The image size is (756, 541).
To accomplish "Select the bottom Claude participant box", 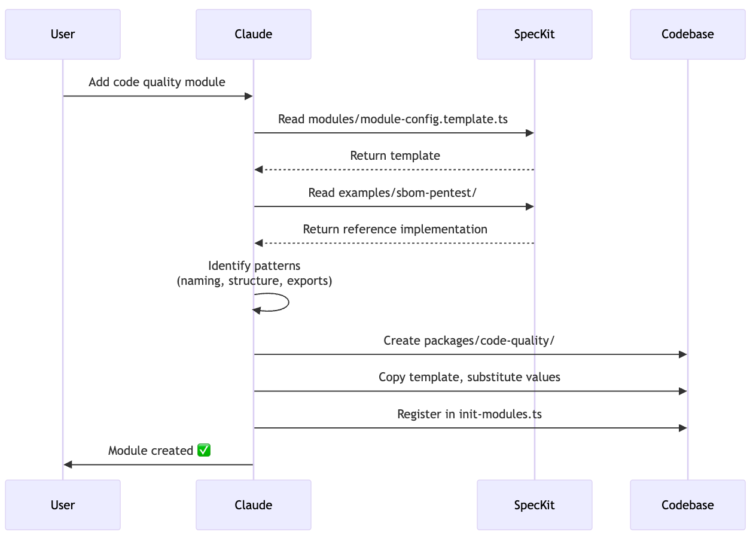I will pos(254,505).
